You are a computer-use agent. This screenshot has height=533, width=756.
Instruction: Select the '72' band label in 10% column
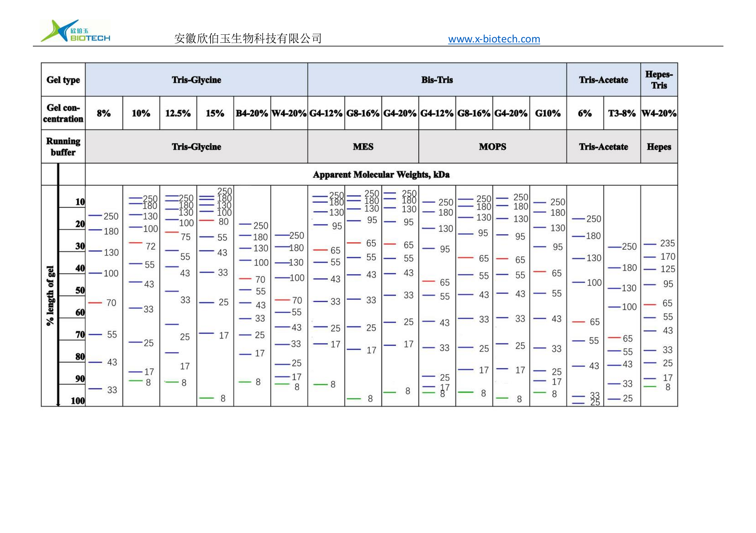150,246
